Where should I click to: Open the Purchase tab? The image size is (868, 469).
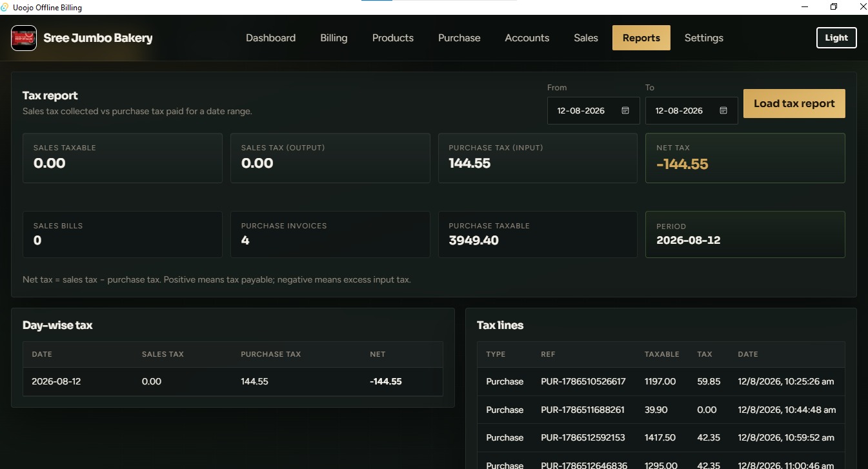[x=459, y=38]
